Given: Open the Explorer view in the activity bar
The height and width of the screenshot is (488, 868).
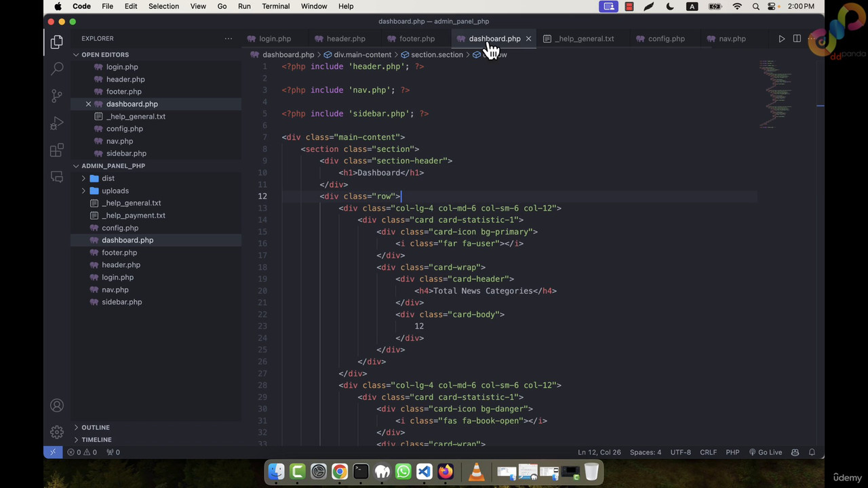Looking at the screenshot, I should pos(57,42).
